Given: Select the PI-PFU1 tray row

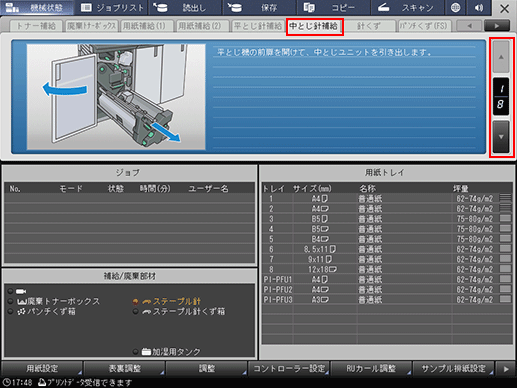Looking at the screenshot, I should pyautogui.click(x=387, y=279).
